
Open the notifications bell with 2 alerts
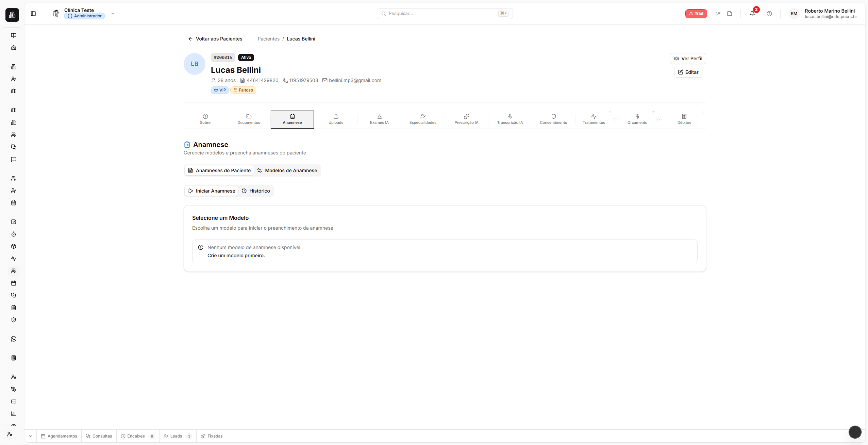(752, 14)
